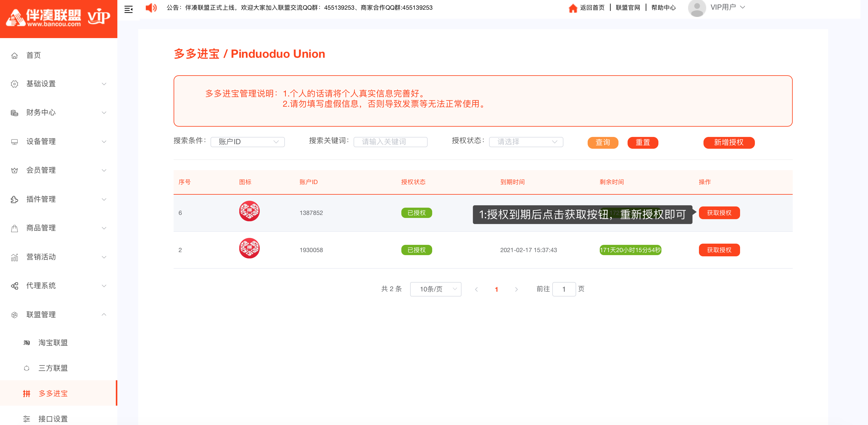The image size is (868, 425).
Task: Click the red home icon in header
Action: (573, 8)
